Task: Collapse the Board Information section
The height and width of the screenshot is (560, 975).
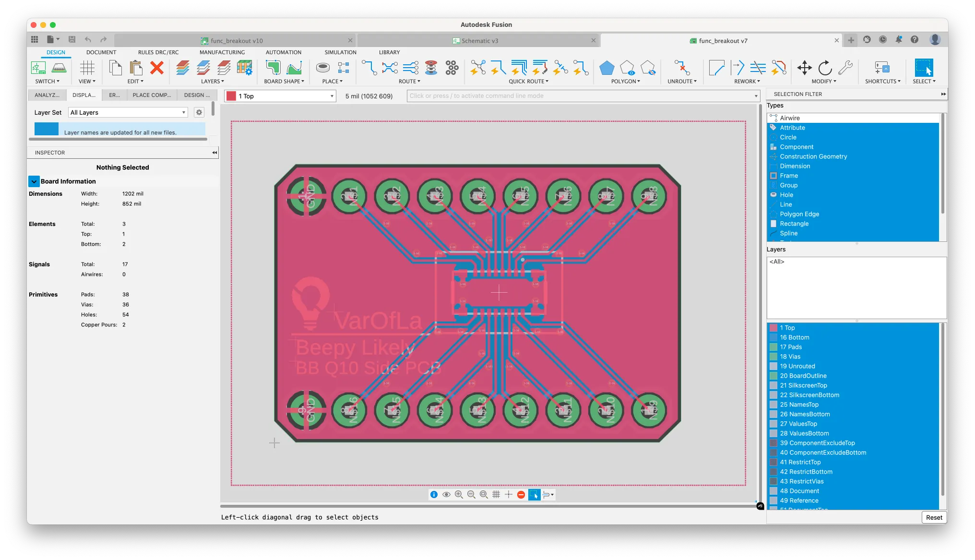Action: 34,181
